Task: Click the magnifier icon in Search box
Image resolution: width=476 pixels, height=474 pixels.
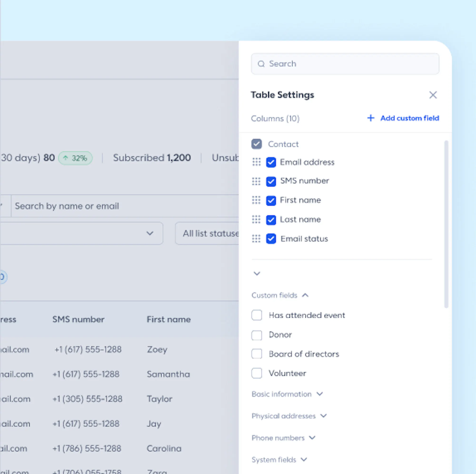Action: click(261, 64)
